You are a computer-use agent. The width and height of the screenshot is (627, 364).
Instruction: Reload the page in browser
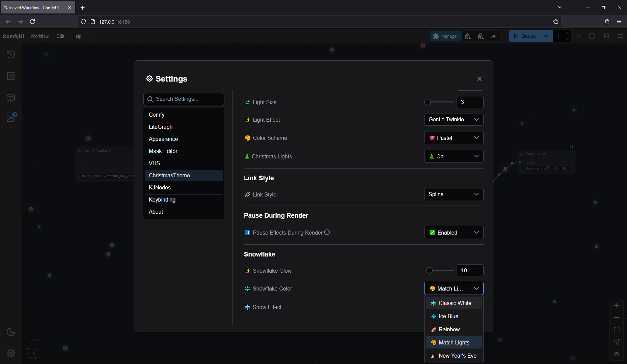click(32, 22)
